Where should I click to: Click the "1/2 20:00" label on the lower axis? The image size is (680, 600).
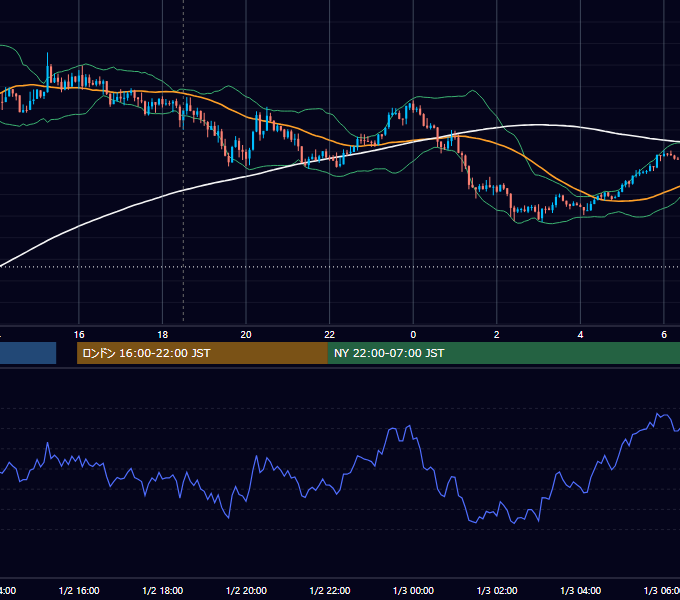click(246, 590)
